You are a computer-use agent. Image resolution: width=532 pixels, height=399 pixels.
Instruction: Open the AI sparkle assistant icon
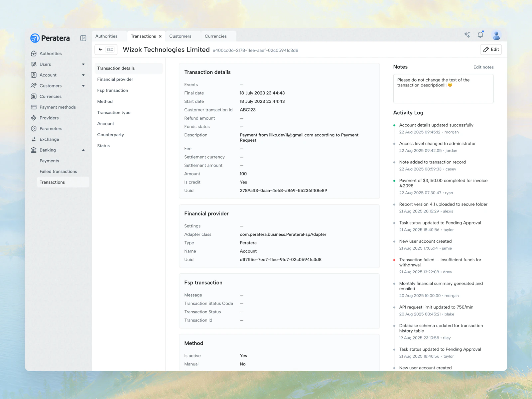coord(467,35)
